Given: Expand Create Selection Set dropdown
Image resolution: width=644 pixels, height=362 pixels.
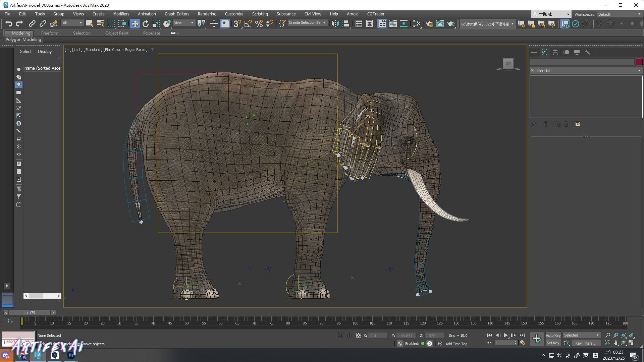Looking at the screenshot, I should point(307,22).
